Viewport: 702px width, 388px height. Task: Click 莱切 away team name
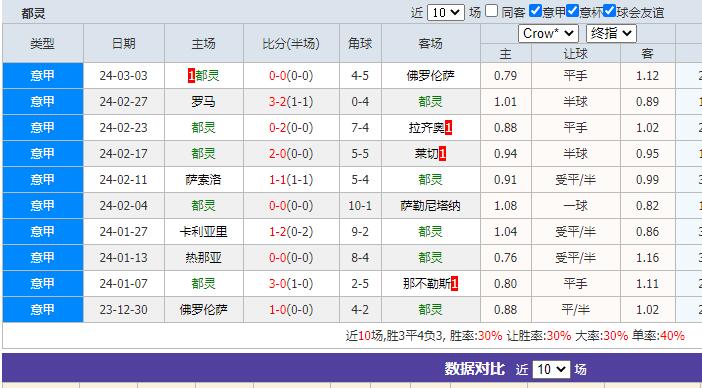pos(427,153)
